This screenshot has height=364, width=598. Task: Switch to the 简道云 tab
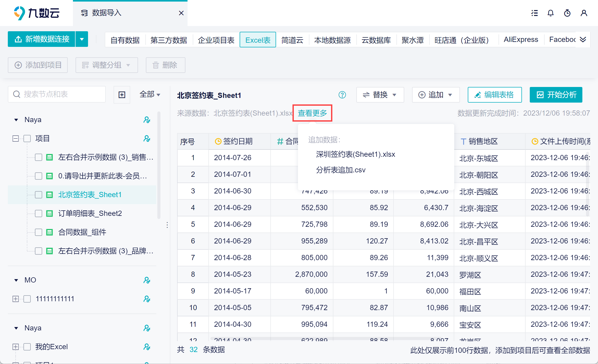click(292, 40)
